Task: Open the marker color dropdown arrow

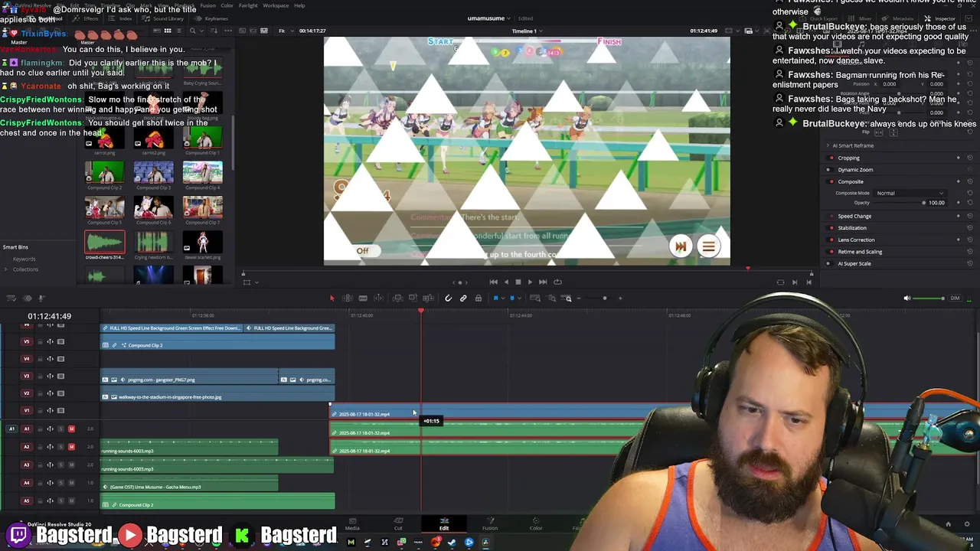Action: pos(518,298)
